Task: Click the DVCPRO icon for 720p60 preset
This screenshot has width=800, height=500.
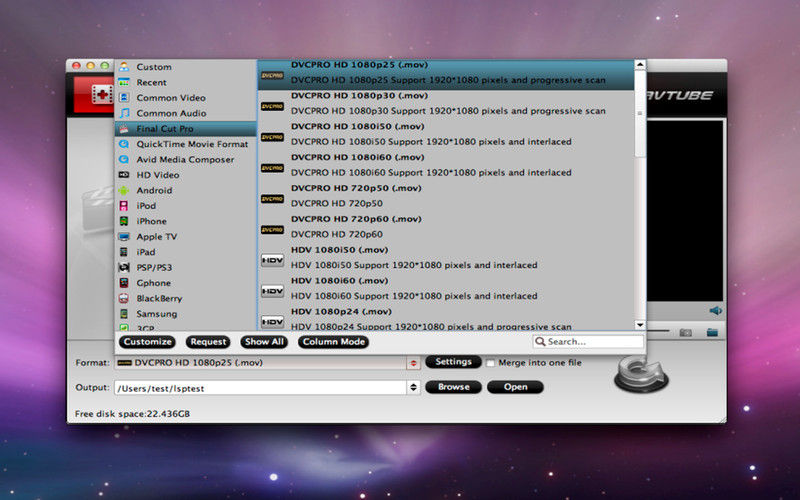Action: point(272,230)
